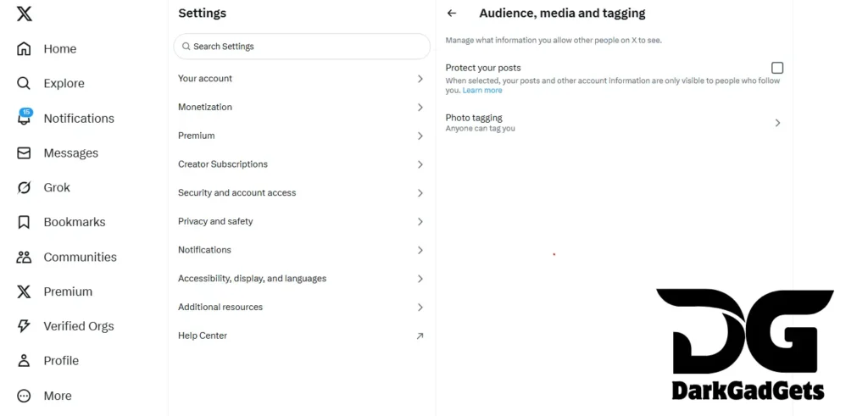The width and height of the screenshot is (868, 416).
Task: Click the search magnifier in Search Settings
Action: pos(186,47)
